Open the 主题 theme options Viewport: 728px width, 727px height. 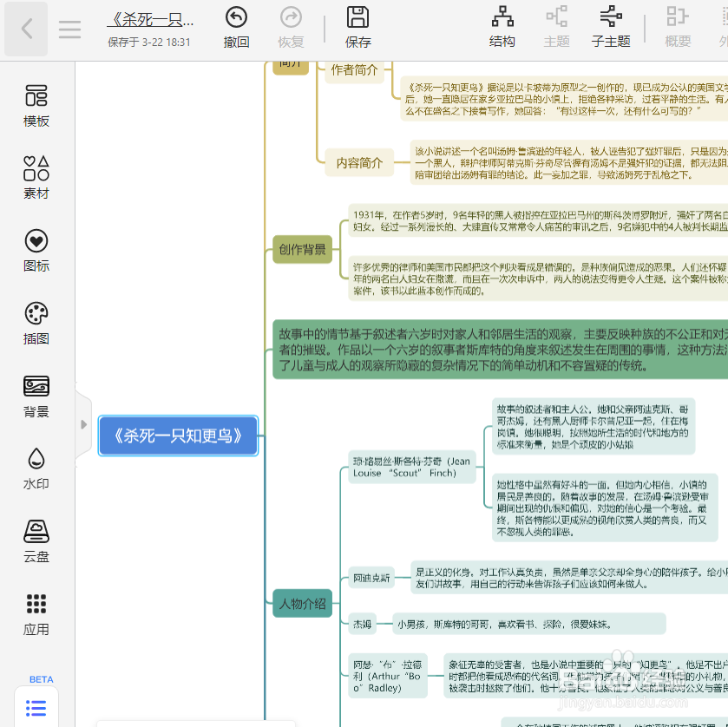point(556,26)
